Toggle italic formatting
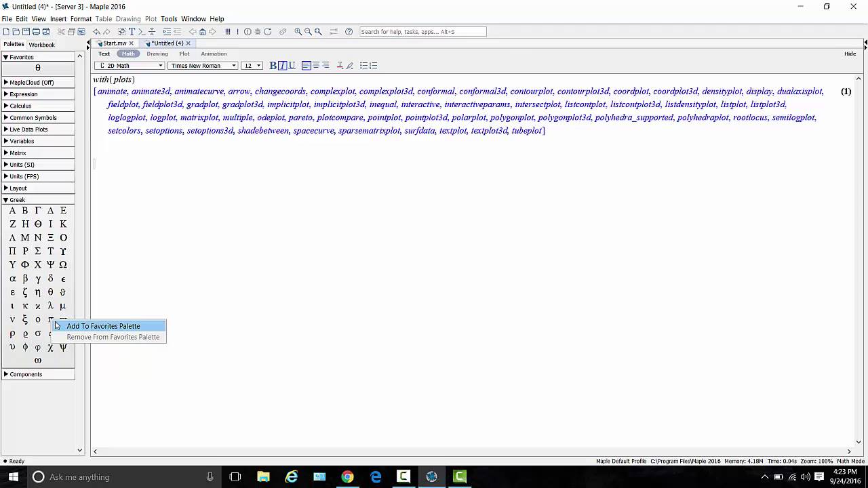This screenshot has height=488, width=868. (x=282, y=66)
